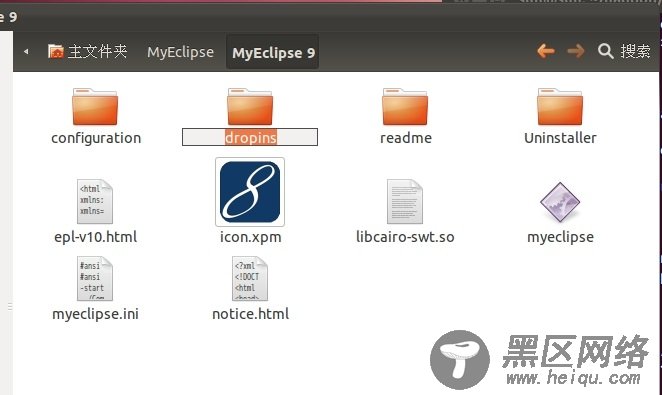Image resolution: width=662 pixels, height=395 pixels.
Task: Launch the myeclipse executable icon
Action: pyautogui.click(x=560, y=202)
